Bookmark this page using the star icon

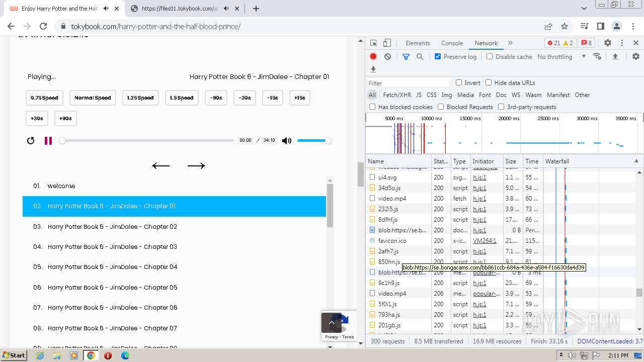pyautogui.click(x=565, y=26)
